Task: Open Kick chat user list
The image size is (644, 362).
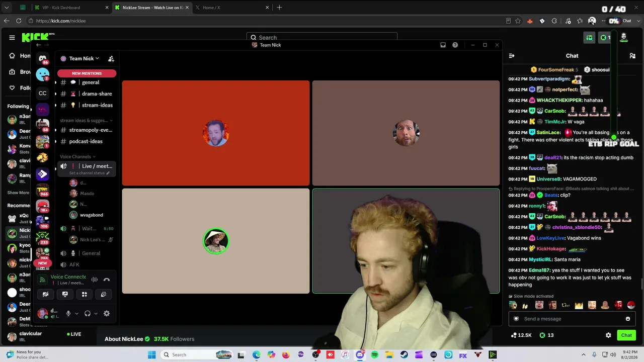Action: coord(632,56)
